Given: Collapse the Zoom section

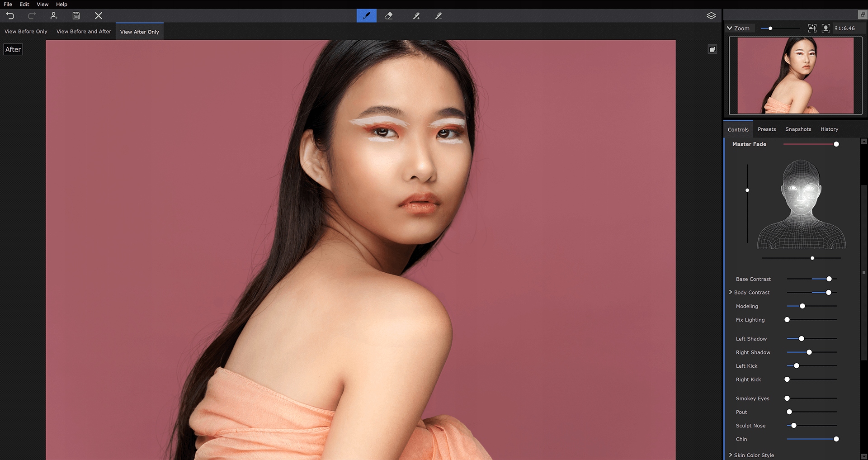Looking at the screenshot, I should 730,28.
